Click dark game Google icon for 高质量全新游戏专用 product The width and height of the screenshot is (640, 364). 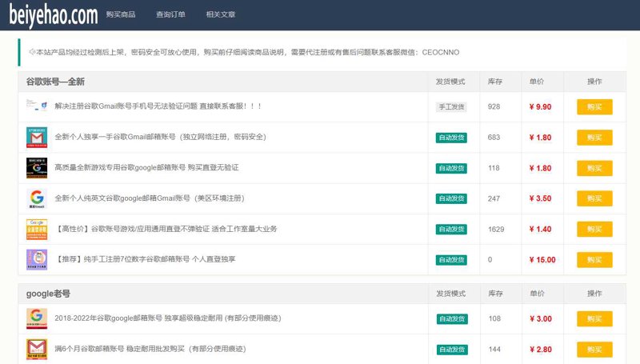37,168
